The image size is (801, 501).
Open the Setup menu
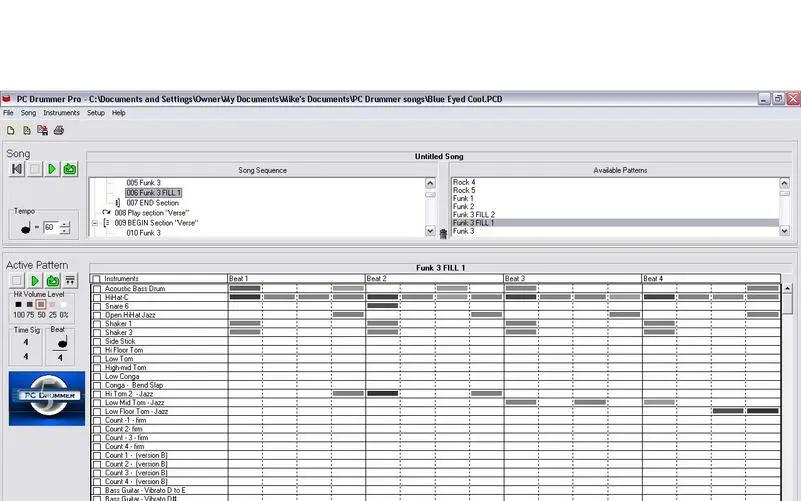click(96, 113)
